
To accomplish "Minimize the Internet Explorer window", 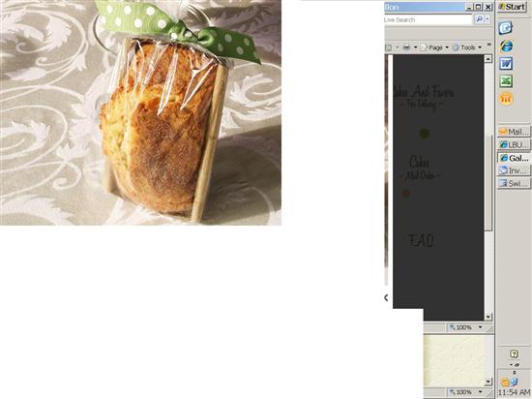I will click(469, 7).
